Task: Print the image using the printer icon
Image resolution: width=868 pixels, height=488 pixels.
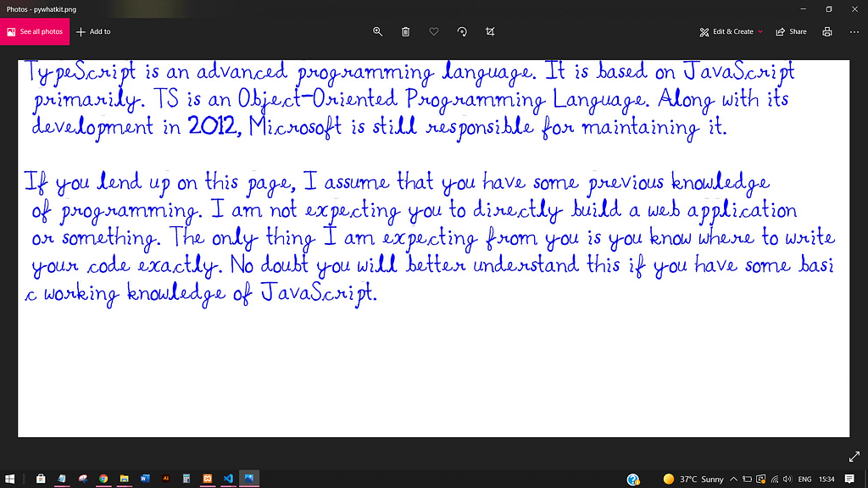Action: click(x=826, y=31)
